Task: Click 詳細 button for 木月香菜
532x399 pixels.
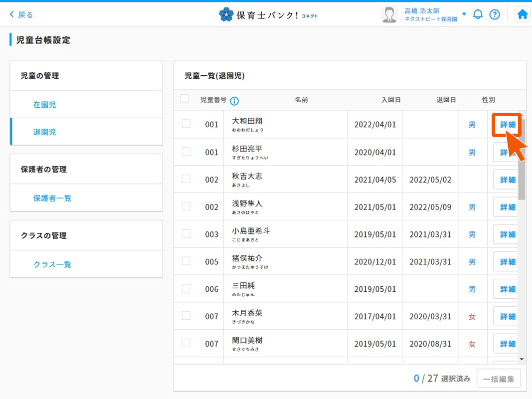Action: click(x=507, y=316)
